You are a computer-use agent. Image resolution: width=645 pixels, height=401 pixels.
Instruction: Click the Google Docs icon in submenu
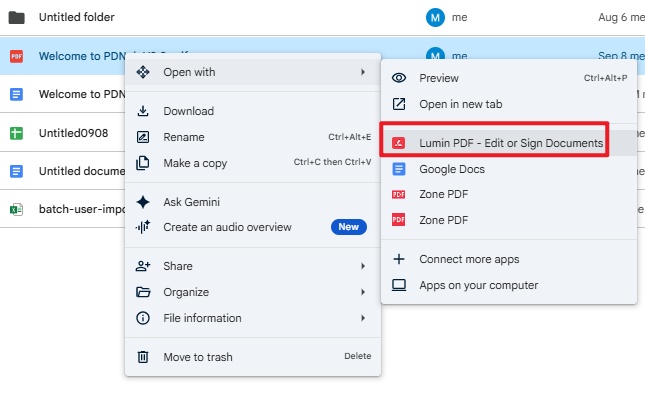point(399,169)
